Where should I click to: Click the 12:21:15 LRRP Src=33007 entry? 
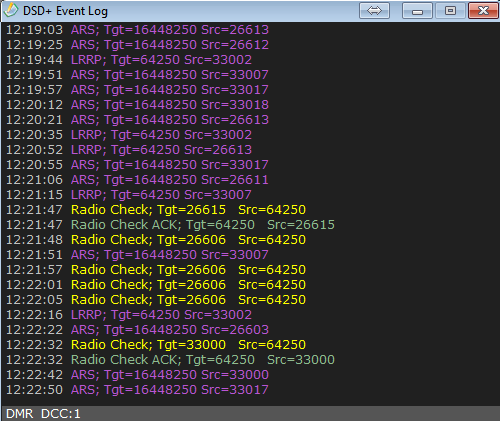click(x=129, y=195)
